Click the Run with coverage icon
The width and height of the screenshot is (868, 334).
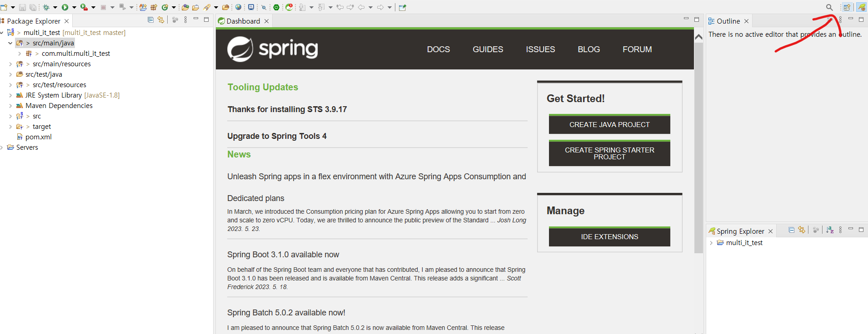(84, 7)
